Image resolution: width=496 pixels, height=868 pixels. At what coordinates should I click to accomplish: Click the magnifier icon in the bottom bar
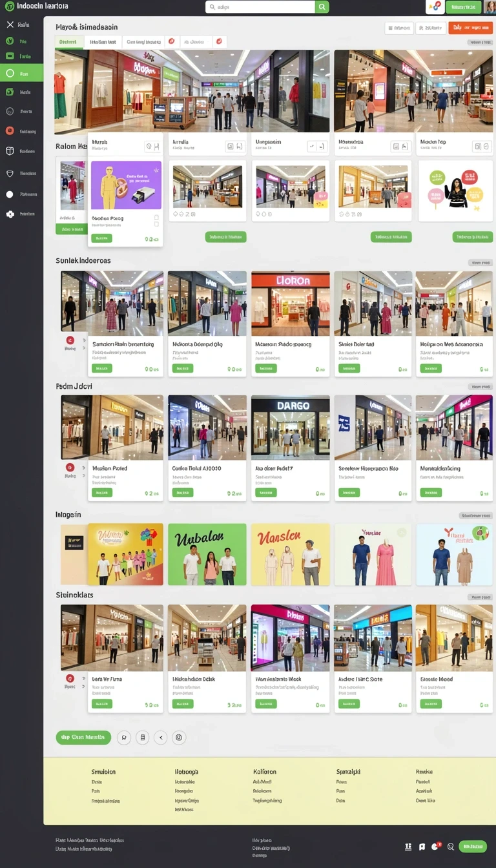click(451, 847)
